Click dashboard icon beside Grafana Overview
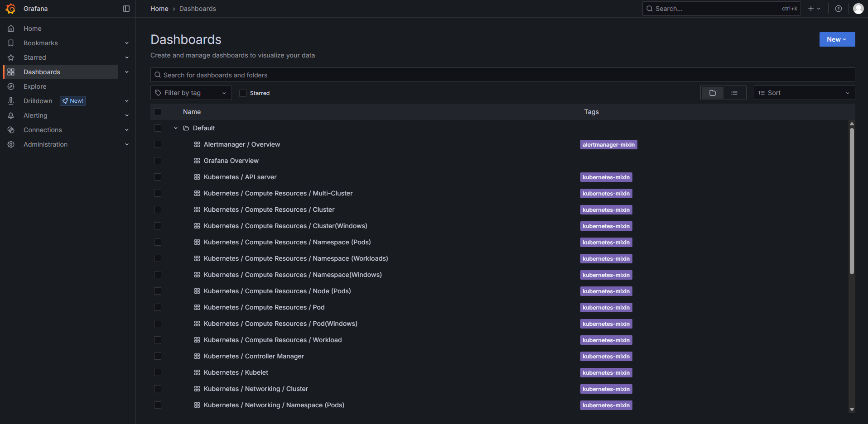This screenshot has height=424, width=868. 197,161
